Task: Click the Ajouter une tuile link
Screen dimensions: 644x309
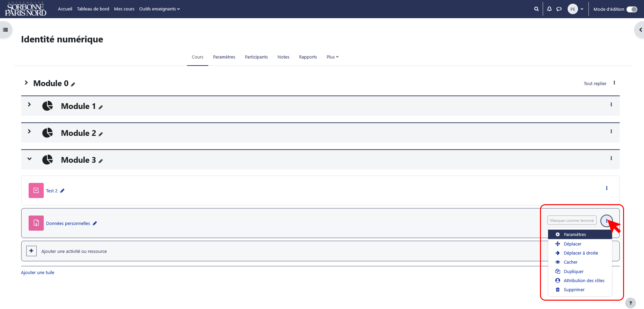Action: [x=38, y=272]
